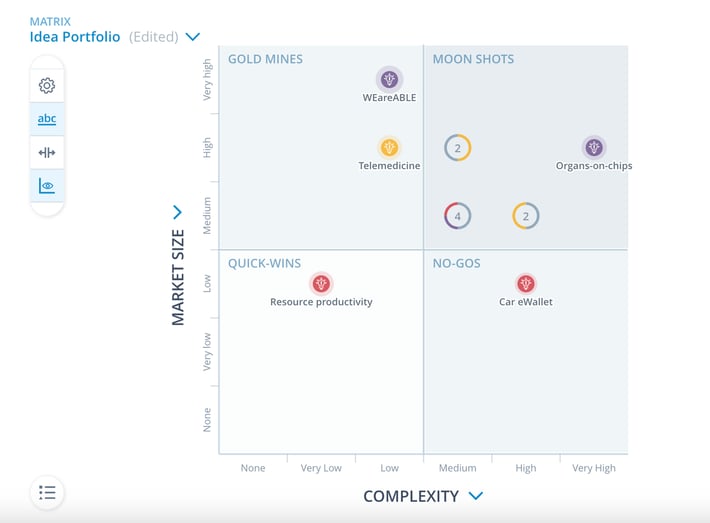Click the Very low market size label
This screenshot has height=523, width=710.
click(x=207, y=352)
